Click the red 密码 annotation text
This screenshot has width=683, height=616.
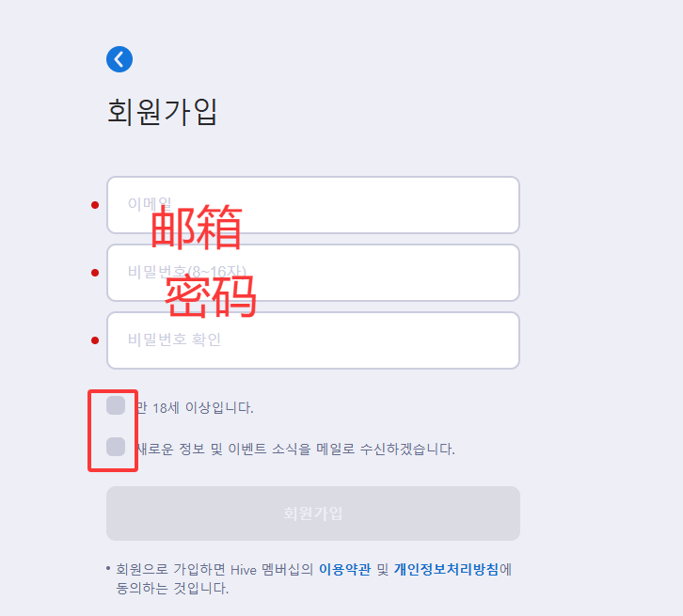(x=211, y=296)
